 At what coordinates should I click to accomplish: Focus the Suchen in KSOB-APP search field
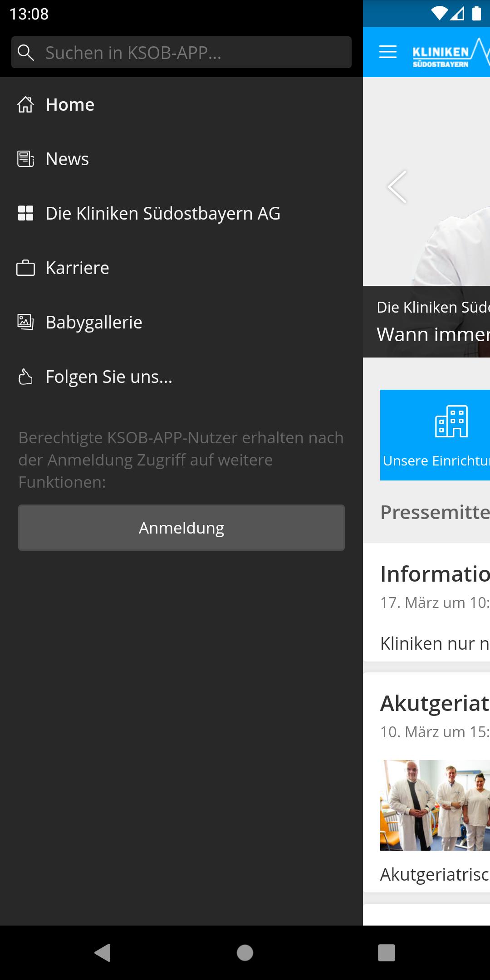[181, 52]
